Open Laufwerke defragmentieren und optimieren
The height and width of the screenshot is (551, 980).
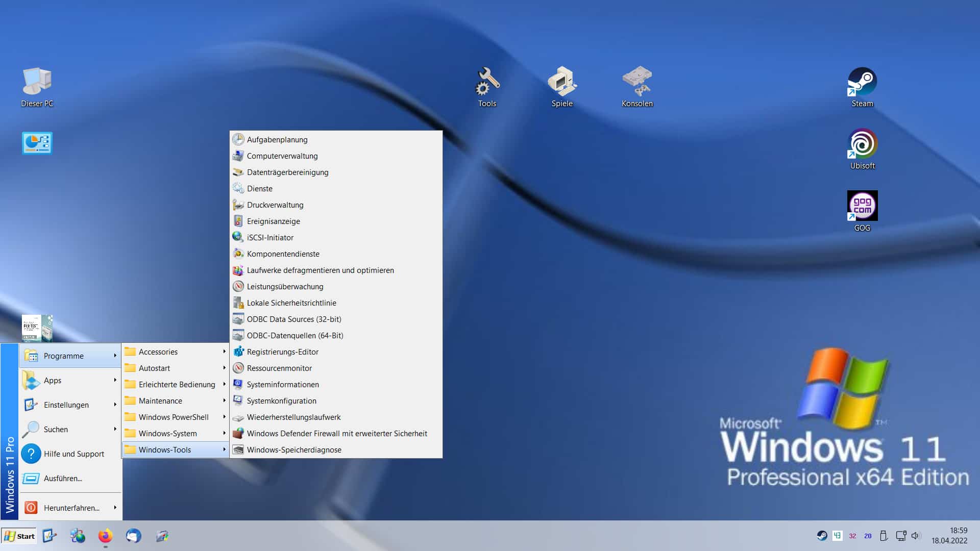(336, 270)
